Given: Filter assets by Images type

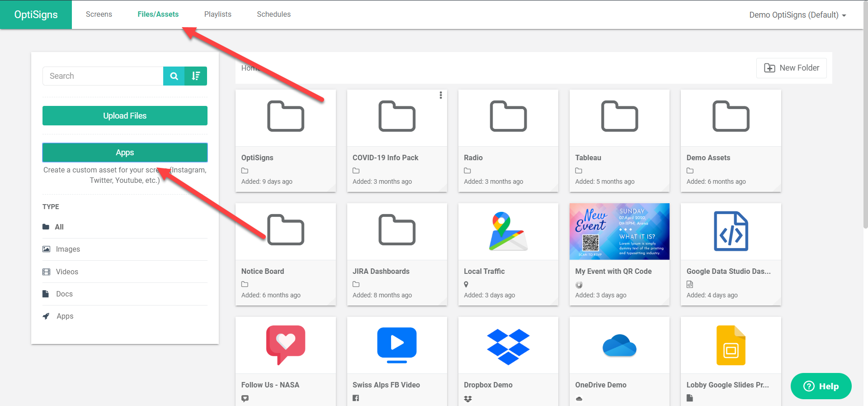Looking at the screenshot, I should click(x=125, y=249).
